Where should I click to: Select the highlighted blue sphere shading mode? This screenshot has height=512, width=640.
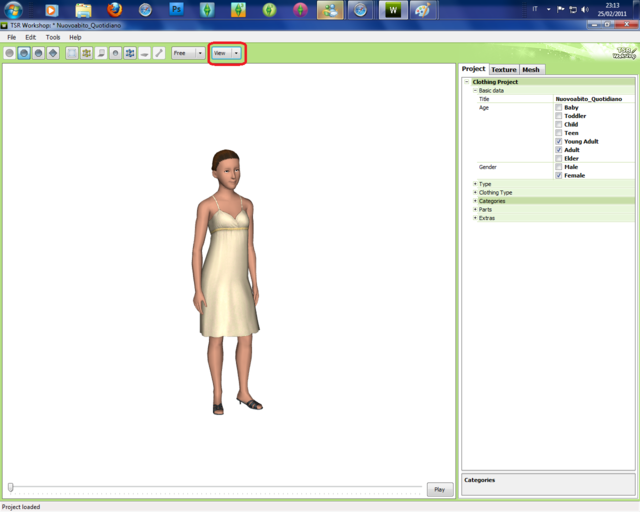24,53
